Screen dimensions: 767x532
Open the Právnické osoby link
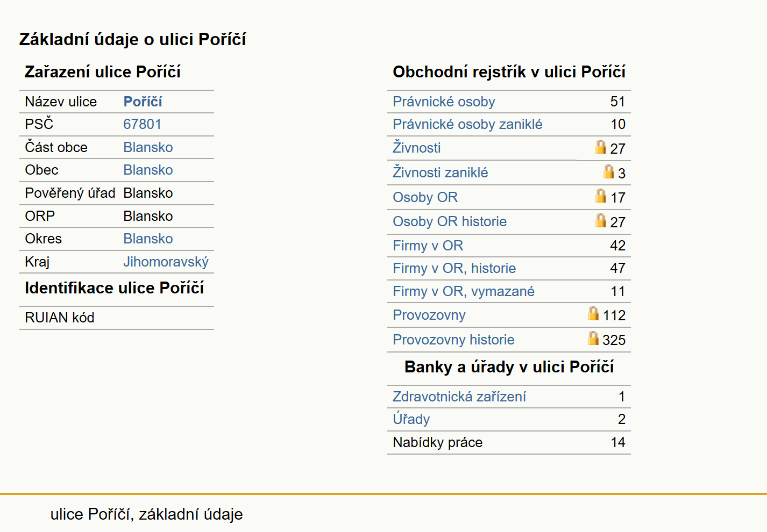tap(444, 102)
